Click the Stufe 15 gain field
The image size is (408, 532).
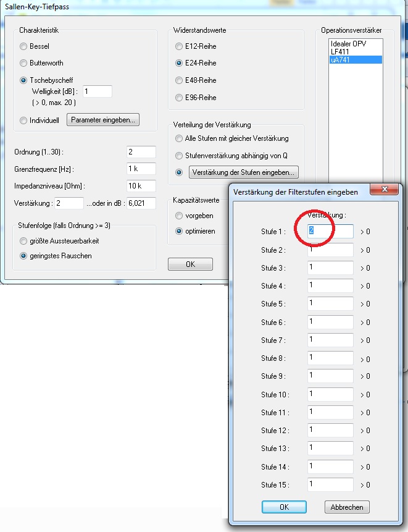click(x=330, y=484)
